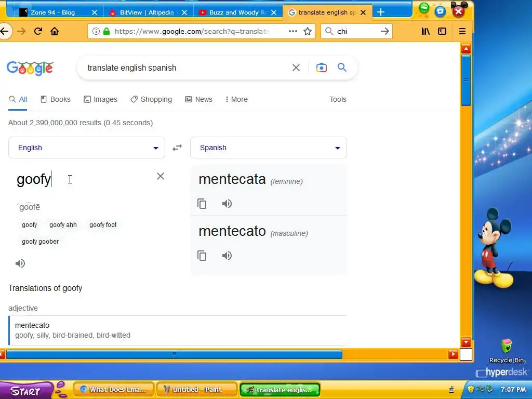Choose the goofy foot suggestion
The width and height of the screenshot is (532, 399).
tap(103, 225)
